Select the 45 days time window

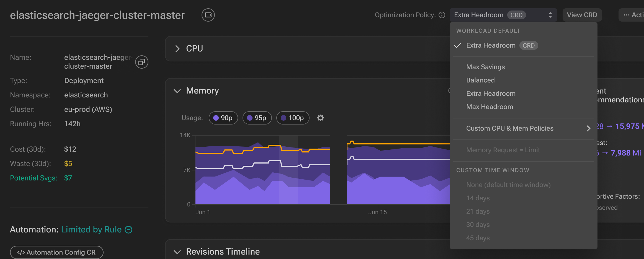[x=524, y=238]
